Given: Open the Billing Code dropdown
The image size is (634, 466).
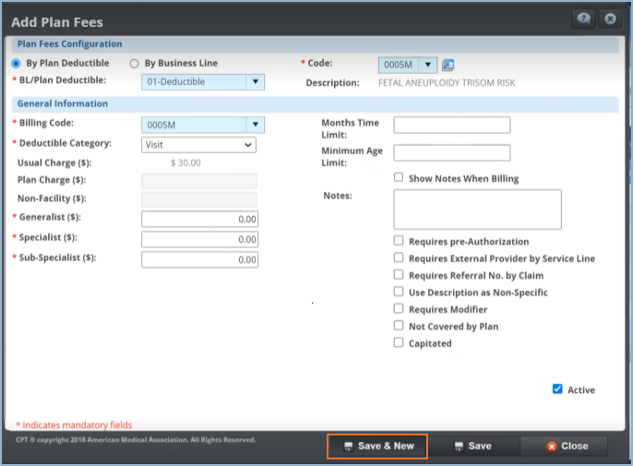Looking at the screenshot, I should coord(255,125).
